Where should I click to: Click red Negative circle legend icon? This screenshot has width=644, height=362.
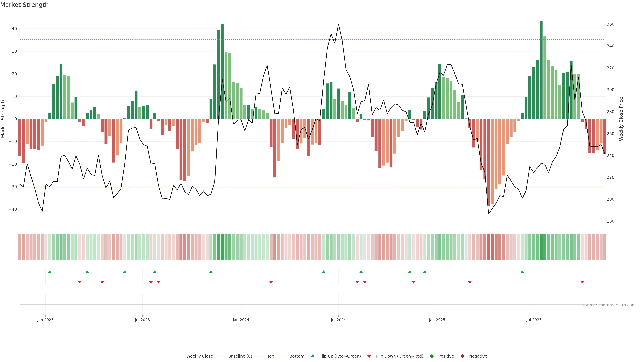462,356
